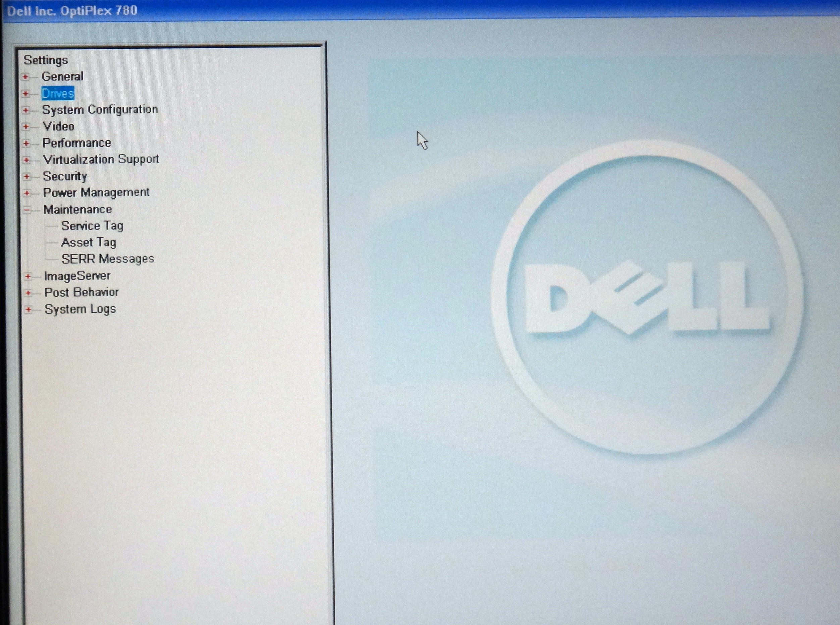This screenshot has height=625, width=840.
Task: Open System Configuration settings
Action: click(x=100, y=110)
